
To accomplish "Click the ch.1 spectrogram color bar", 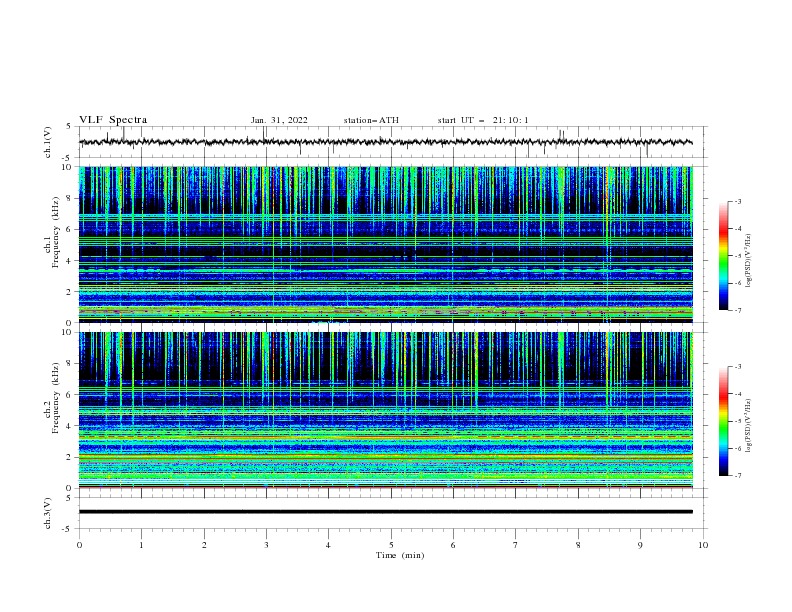I will pos(724,256).
